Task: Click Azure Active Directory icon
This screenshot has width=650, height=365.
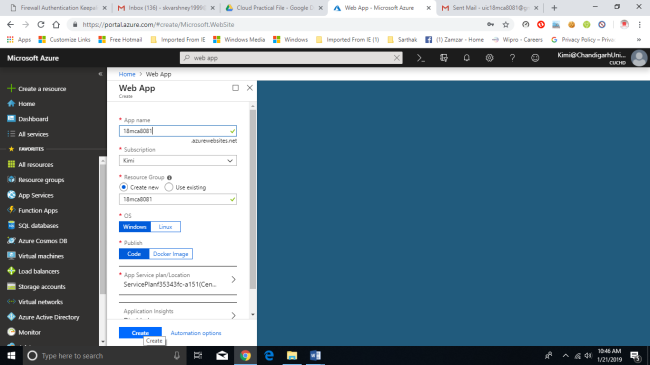Action: pos(11,317)
